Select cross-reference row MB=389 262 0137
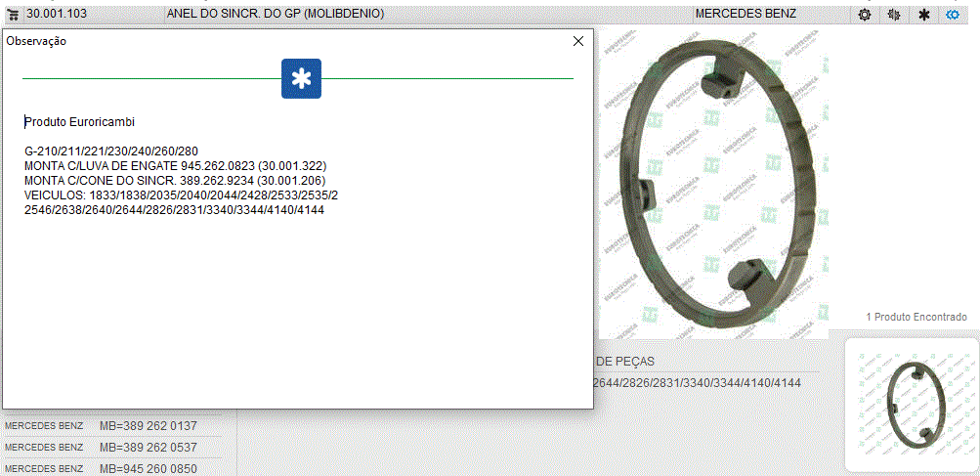 click(x=148, y=426)
